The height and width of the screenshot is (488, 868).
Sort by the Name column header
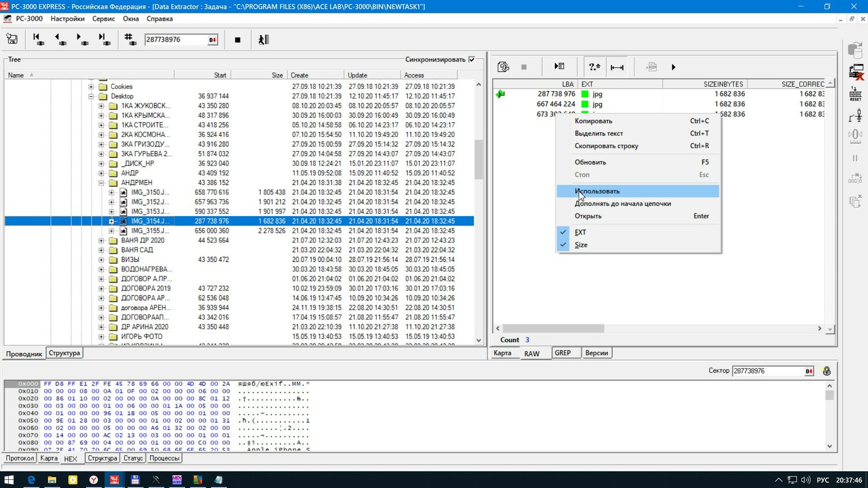[x=90, y=75]
